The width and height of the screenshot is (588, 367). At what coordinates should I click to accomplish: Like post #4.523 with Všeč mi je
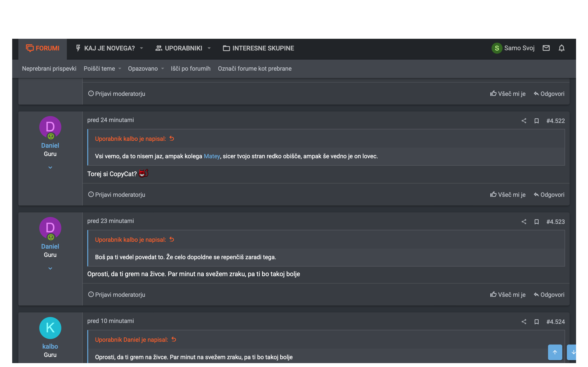[508, 295]
